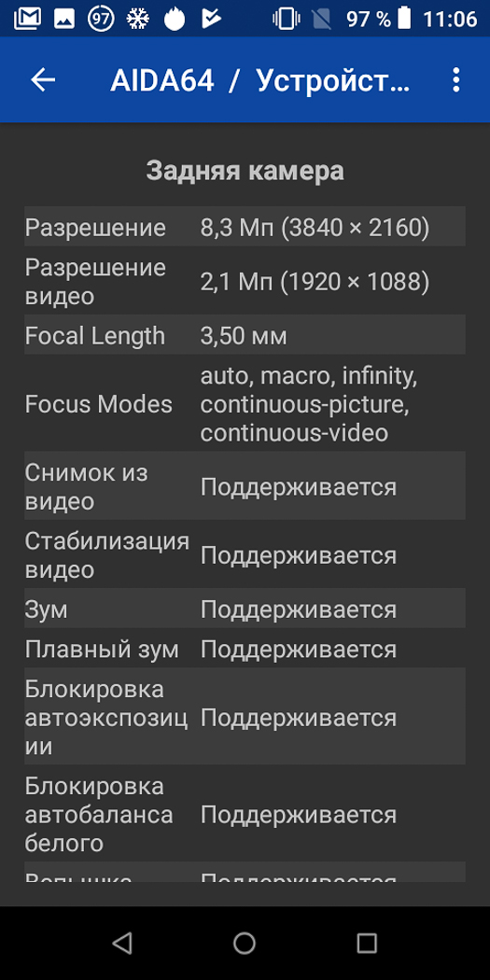Tap the flame notification icon
Image resolution: width=490 pixels, height=980 pixels.
coord(175,19)
